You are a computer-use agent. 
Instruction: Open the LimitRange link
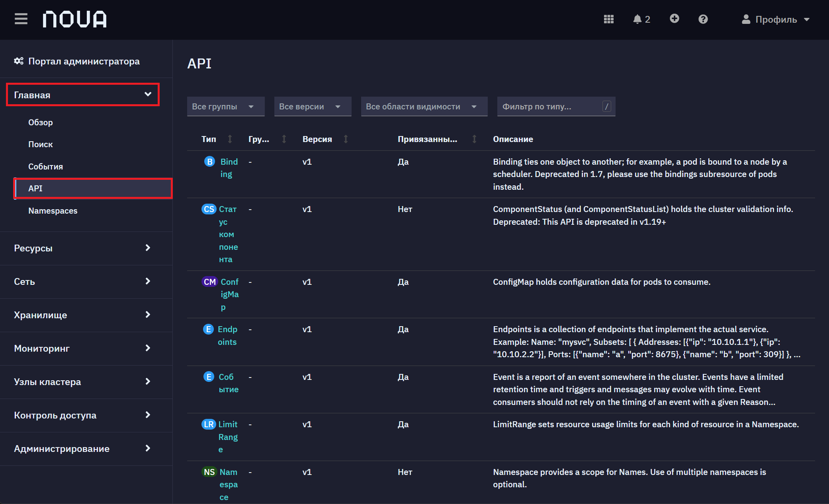(x=228, y=437)
